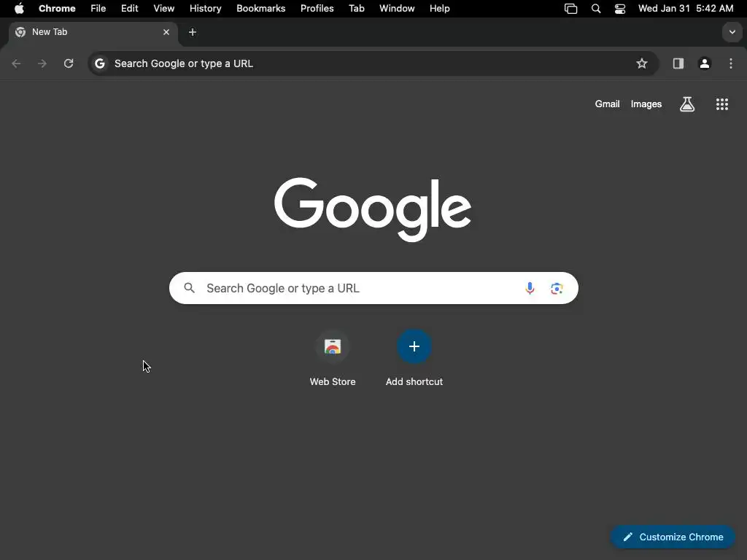Open the Profiles menu
This screenshot has height=560, width=747.
[x=317, y=9]
